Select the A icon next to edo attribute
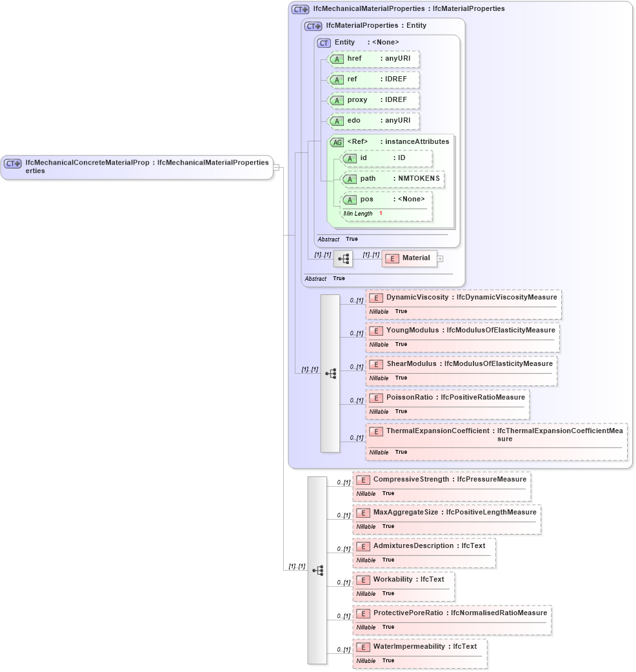The height and width of the screenshot is (672, 636). [x=336, y=121]
